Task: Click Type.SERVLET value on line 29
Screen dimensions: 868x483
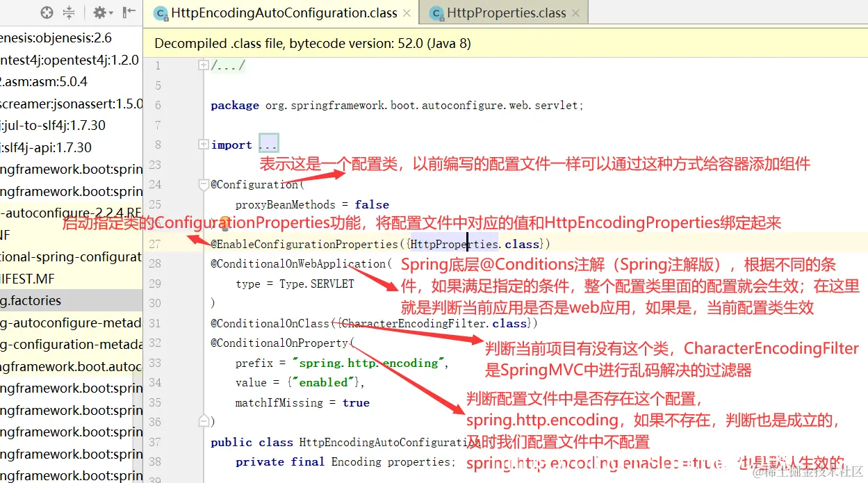Action: (x=317, y=284)
